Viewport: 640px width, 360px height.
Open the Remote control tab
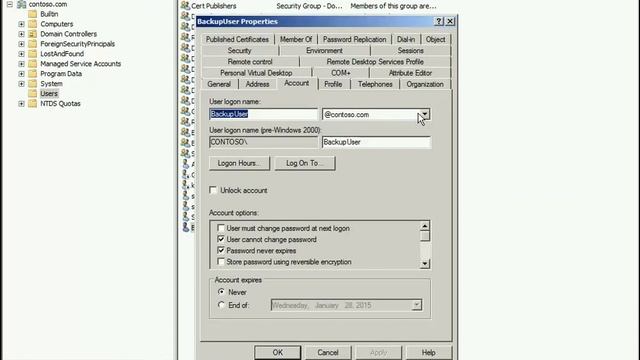[250, 62]
